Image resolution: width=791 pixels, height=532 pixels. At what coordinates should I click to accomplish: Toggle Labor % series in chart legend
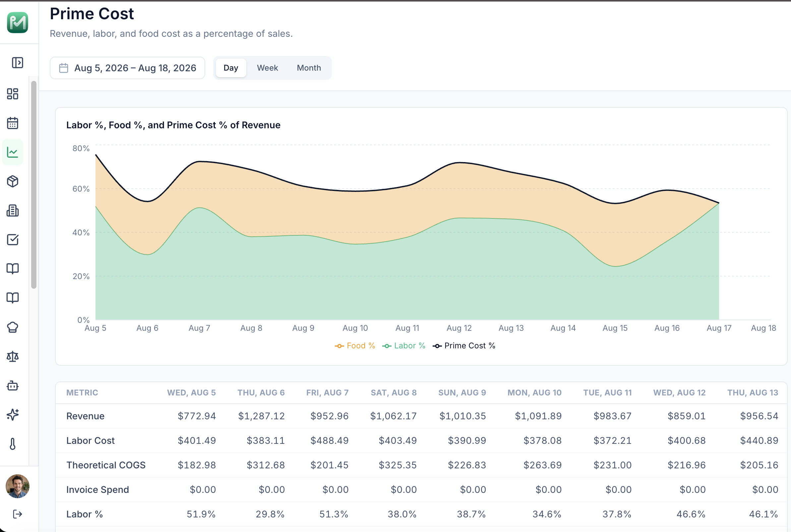point(403,346)
